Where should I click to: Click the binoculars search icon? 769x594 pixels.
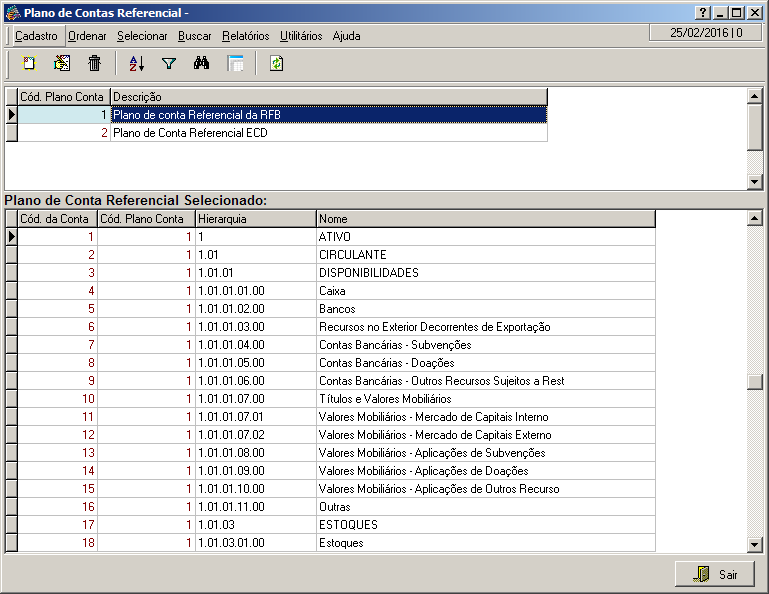[x=201, y=64]
